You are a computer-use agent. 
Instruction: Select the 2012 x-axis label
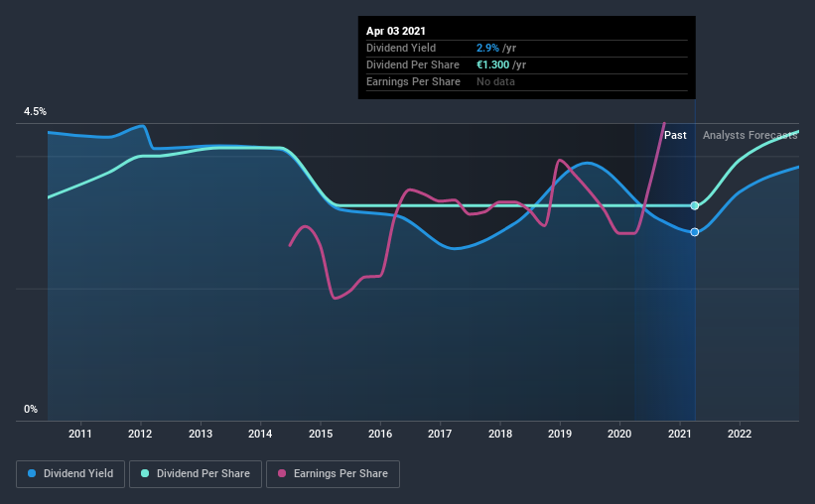140,434
